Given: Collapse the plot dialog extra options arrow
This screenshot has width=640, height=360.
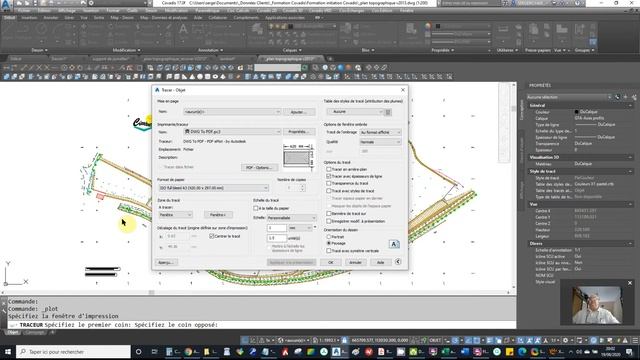Looking at the screenshot, I should click(398, 262).
